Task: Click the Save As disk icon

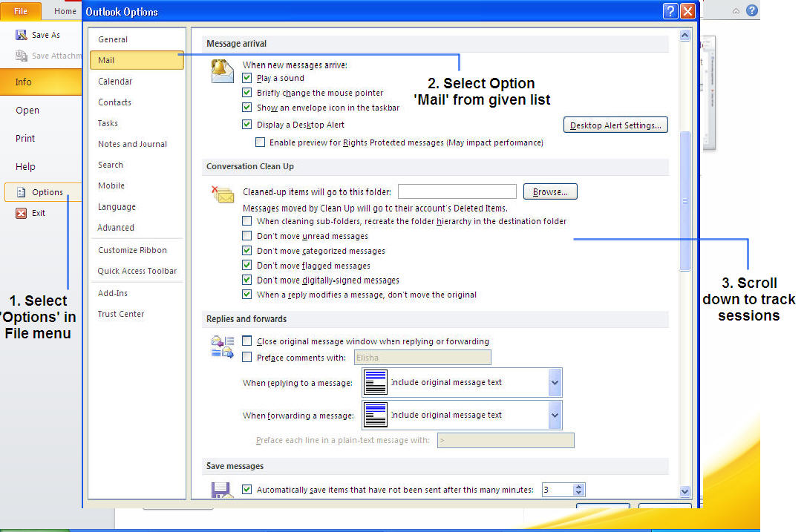Action: pos(21,35)
